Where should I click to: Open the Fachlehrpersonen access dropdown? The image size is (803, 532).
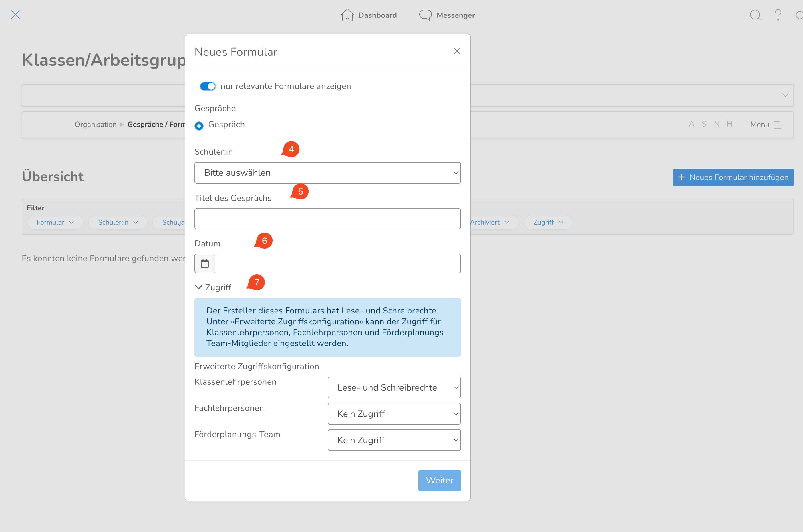[x=394, y=414]
